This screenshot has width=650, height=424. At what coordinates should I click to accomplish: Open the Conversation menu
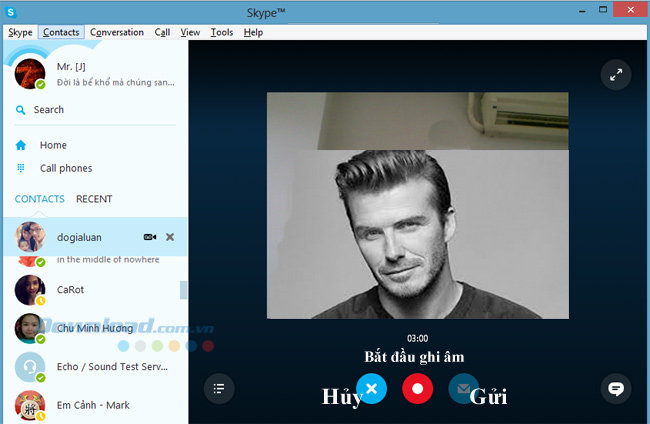117,32
